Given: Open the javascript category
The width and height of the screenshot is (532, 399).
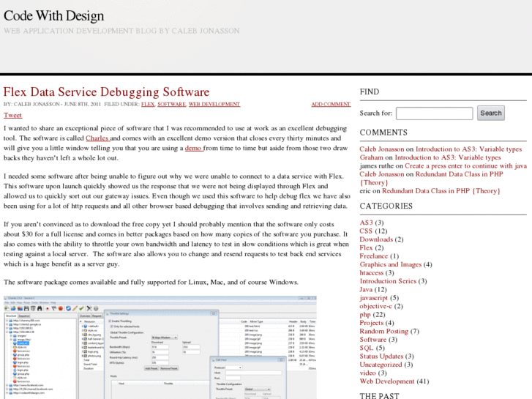Looking at the screenshot, I should tap(373, 298).
